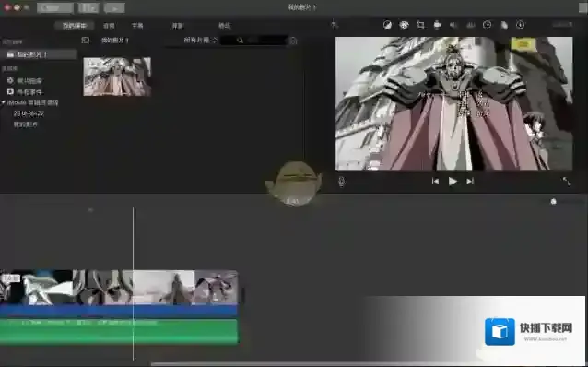The height and width of the screenshot is (367, 588).
Task: Toggle fullscreen playback of the viewer
Action: point(567,182)
